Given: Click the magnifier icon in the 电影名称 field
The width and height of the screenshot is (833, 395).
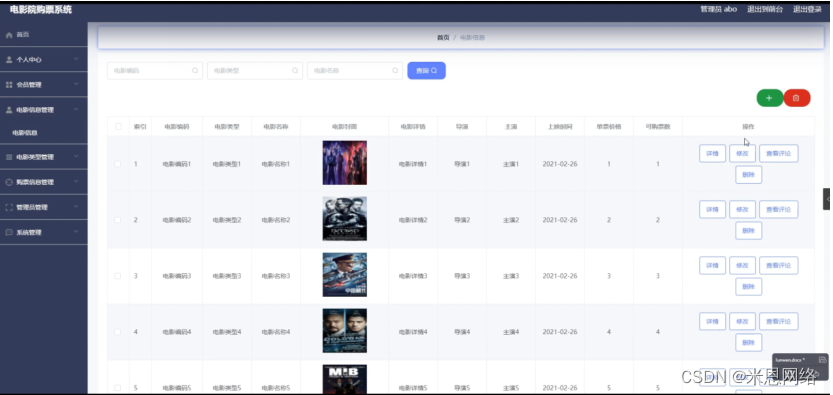Looking at the screenshot, I should pos(395,71).
